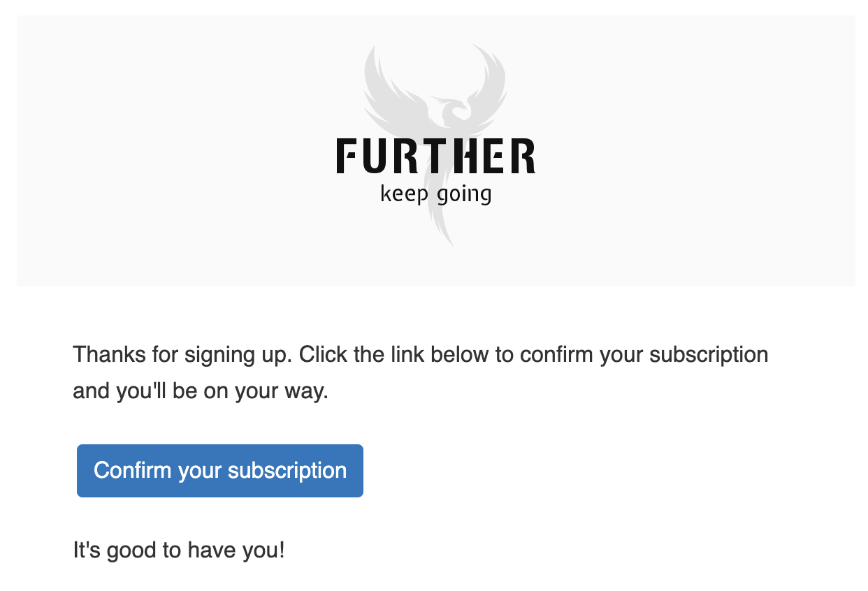868x591 pixels.
Task: Click the Confirm your subscription button
Action: pyautogui.click(x=219, y=470)
